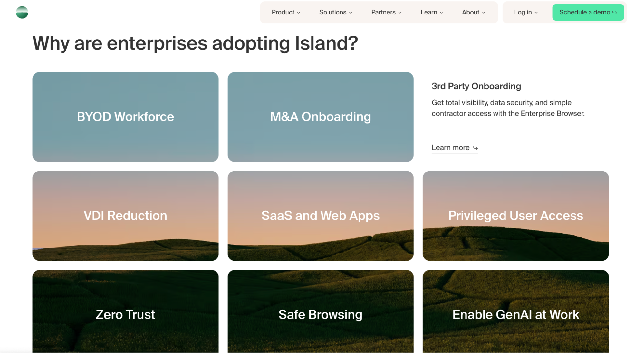The height and width of the screenshot is (353, 644).
Task: Select the Zero Trust card
Action: click(x=125, y=311)
